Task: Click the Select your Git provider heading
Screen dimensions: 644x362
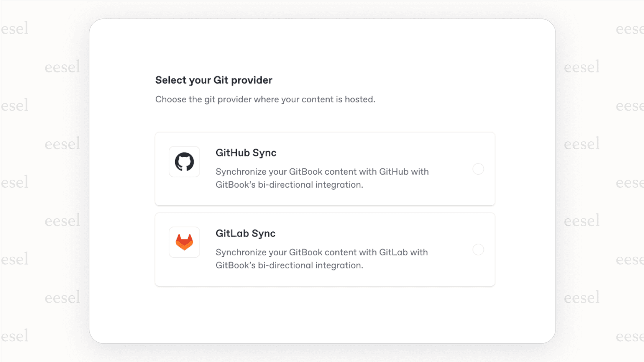Action: [214, 80]
